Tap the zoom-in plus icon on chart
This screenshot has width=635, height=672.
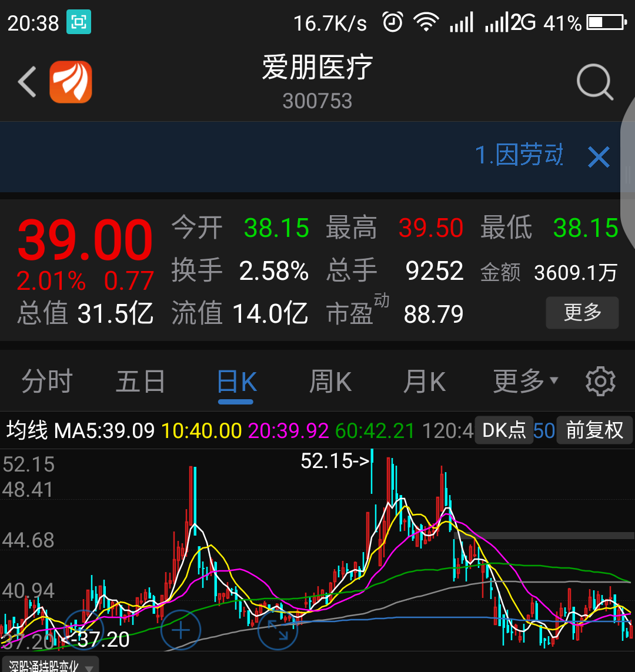pos(181,630)
